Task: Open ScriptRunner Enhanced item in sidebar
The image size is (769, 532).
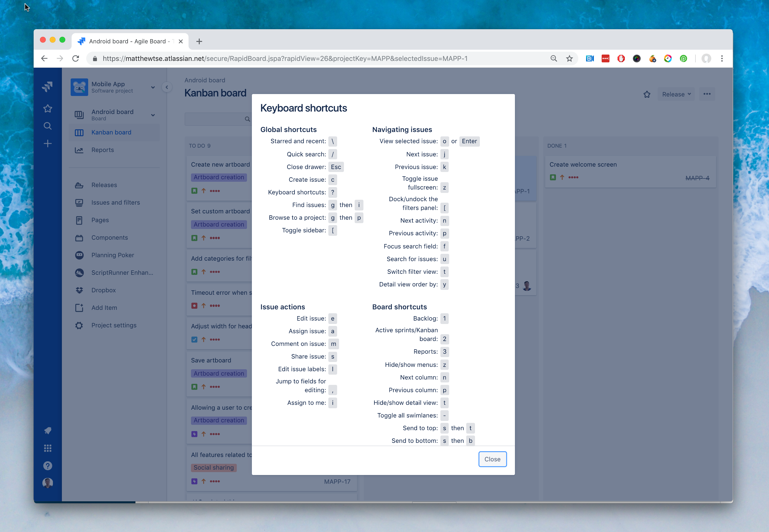Action: [x=114, y=273]
